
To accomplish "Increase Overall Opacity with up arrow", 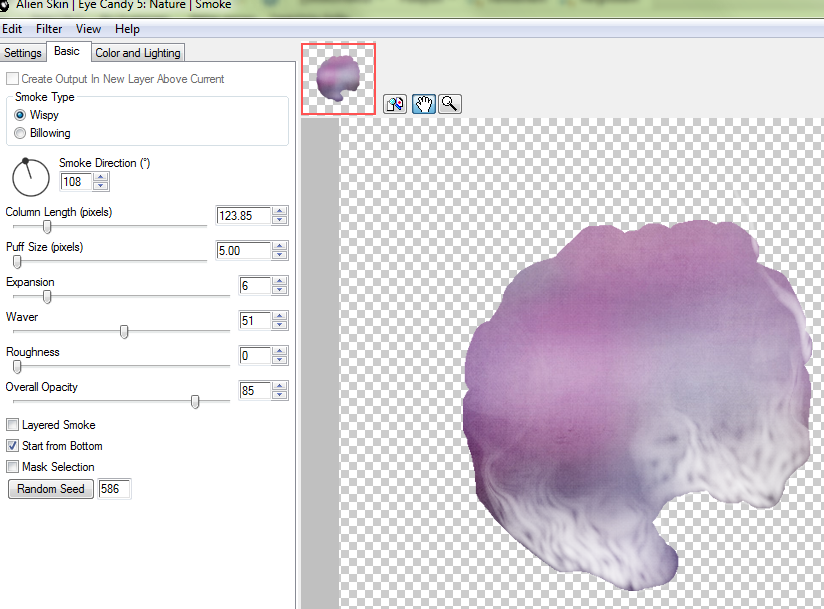I will coord(280,386).
